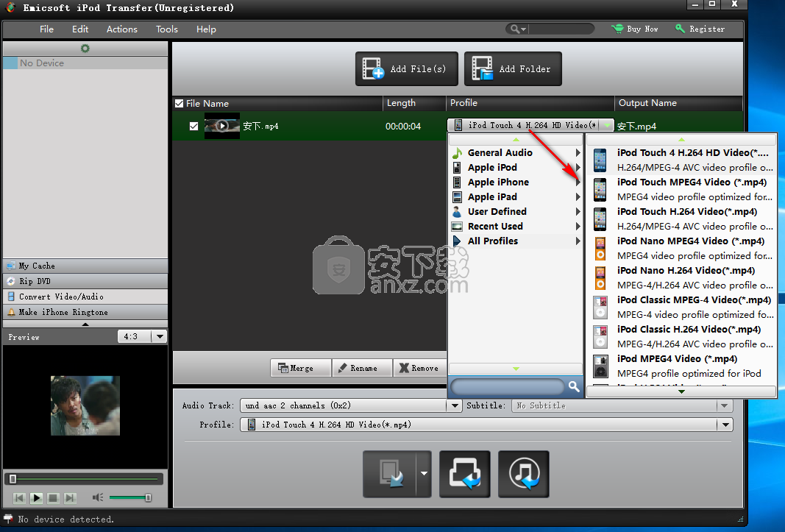This screenshot has height=532, width=785.
Task: Click the profile search input field
Action: coord(508,386)
